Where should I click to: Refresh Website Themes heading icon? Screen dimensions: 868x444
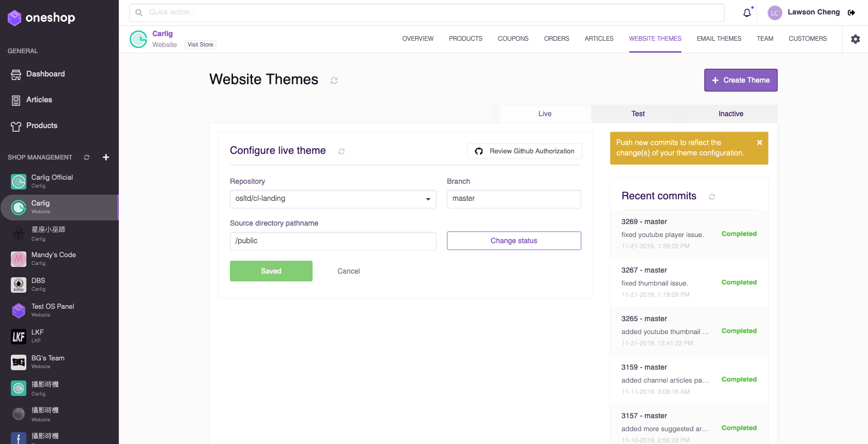tap(334, 81)
